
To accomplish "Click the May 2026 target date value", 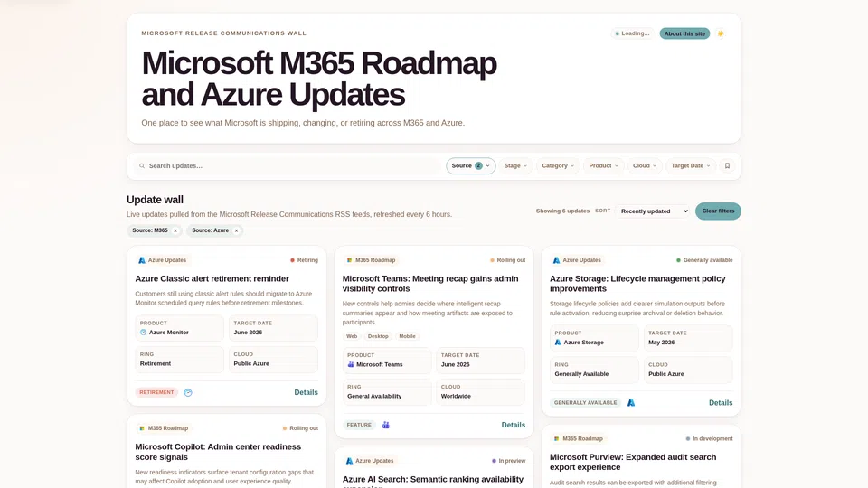I will (662, 343).
